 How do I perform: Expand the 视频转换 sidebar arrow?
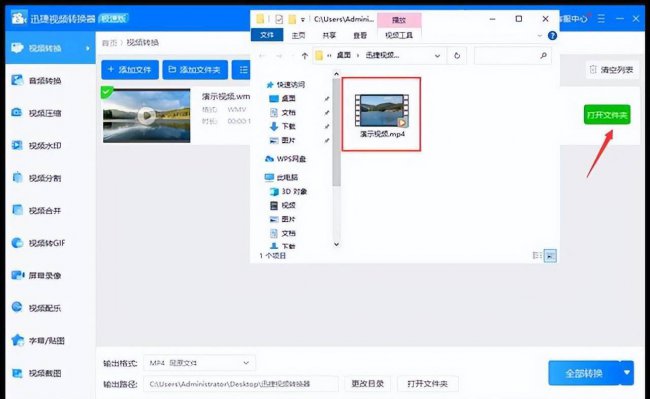point(87,48)
